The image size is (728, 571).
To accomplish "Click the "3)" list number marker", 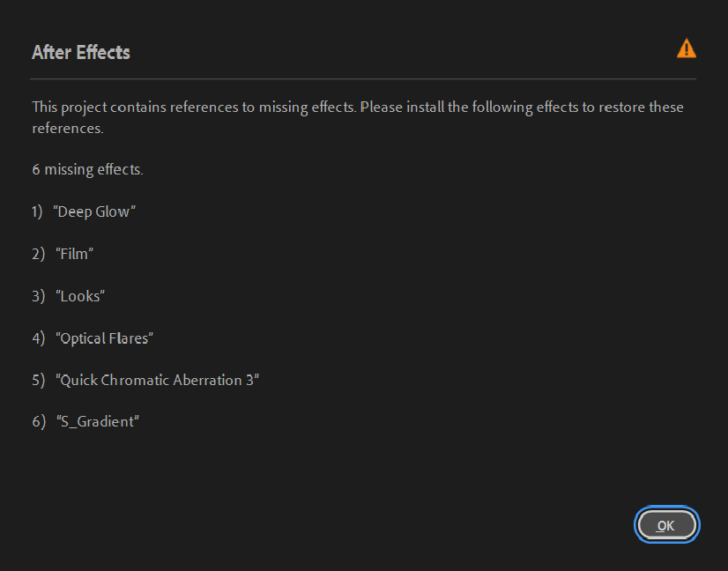I will coord(38,296).
